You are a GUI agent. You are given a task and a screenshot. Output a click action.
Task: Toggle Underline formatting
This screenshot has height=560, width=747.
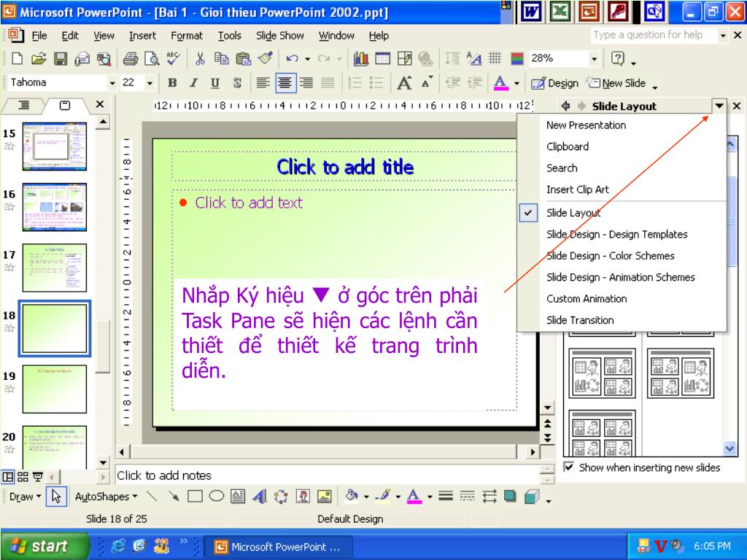click(x=215, y=83)
